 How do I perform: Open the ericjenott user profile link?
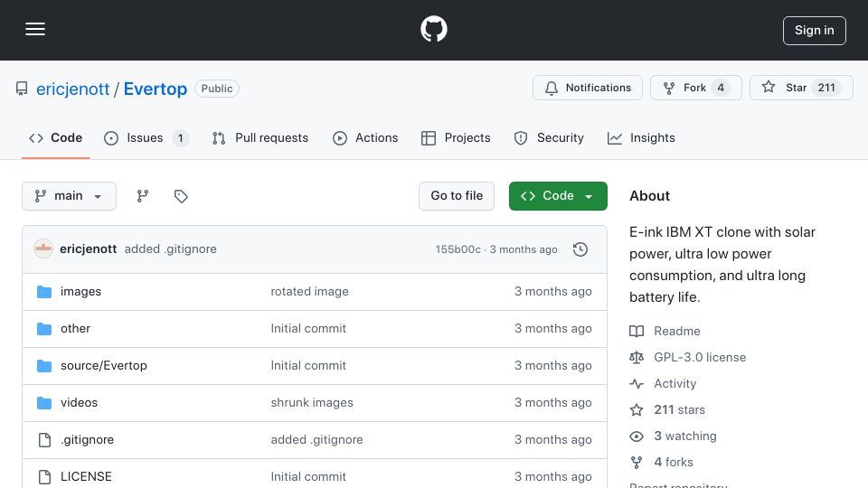pos(72,89)
